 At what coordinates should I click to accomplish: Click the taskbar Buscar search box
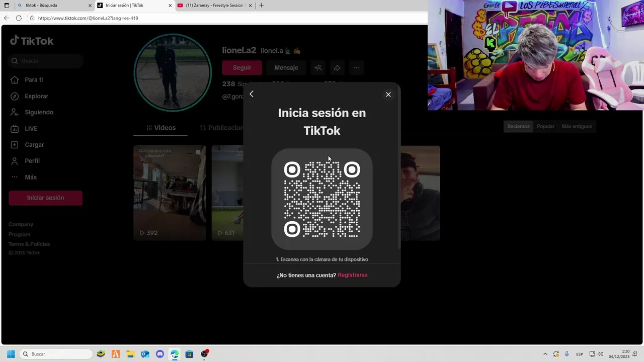click(x=56, y=354)
